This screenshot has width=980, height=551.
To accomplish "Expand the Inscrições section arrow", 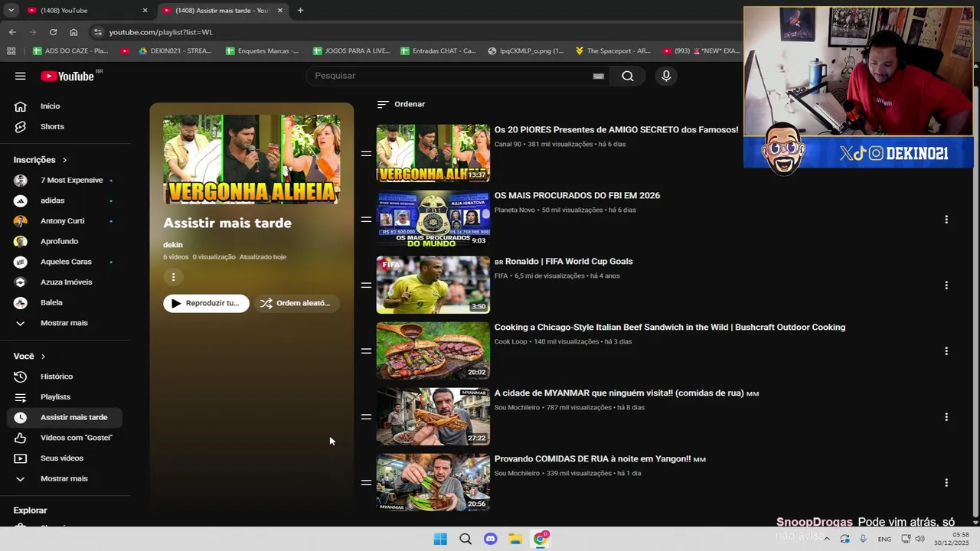I will [64, 160].
